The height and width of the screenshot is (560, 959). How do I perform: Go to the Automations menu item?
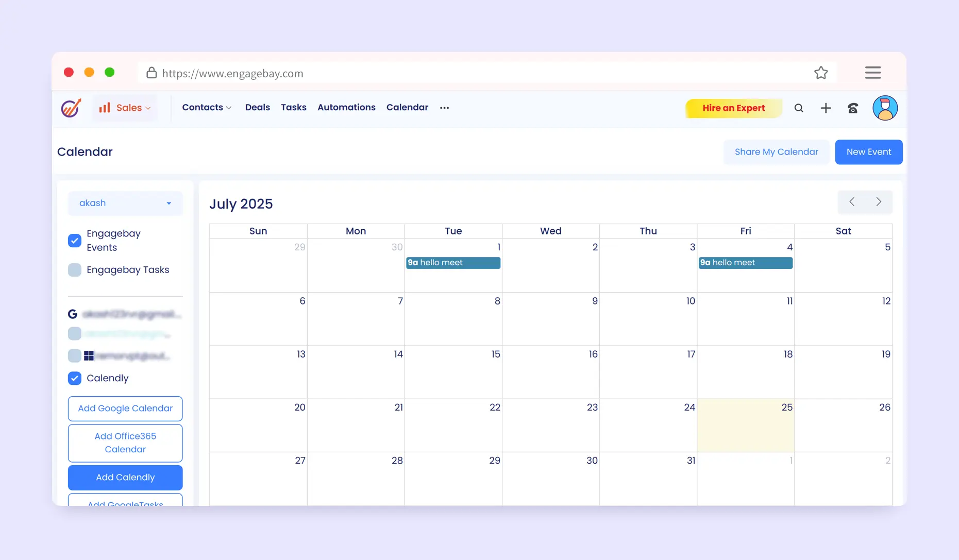coord(346,107)
